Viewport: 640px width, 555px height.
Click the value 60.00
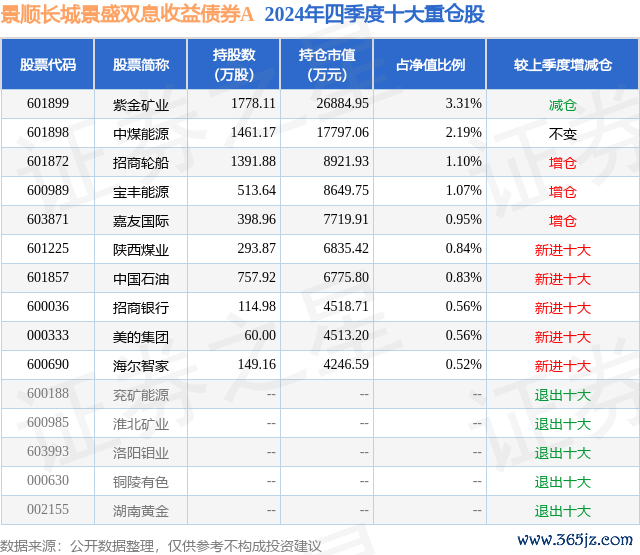pyautogui.click(x=260, y=335)
